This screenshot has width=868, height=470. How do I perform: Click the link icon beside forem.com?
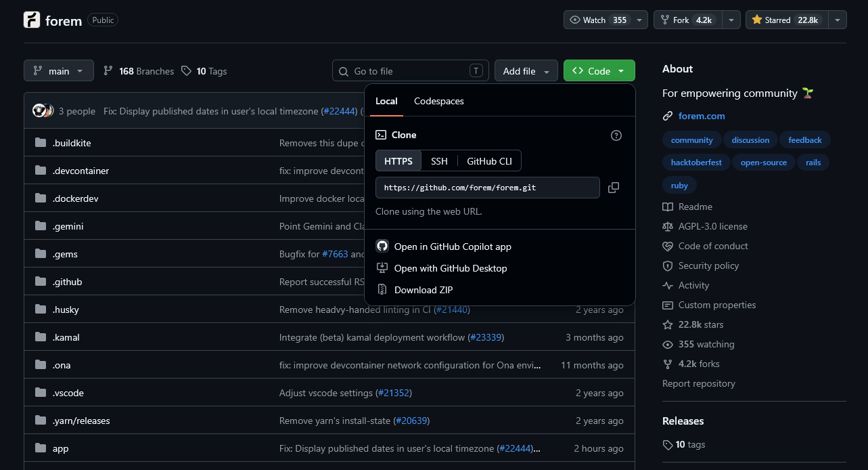tap(668, 116)
